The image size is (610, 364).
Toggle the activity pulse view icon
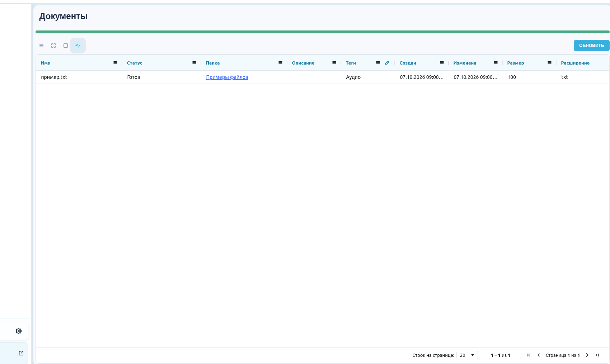point(78,46)
